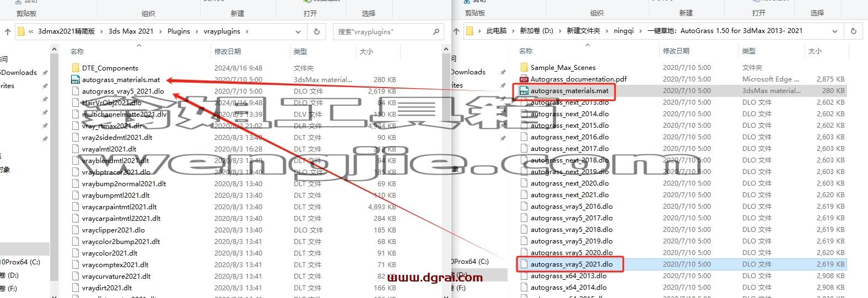Image resolution: width=868 pixels, height=298 pixels.
Task: Open the (C:) drive in left sidebar
Action: point(20,262)
